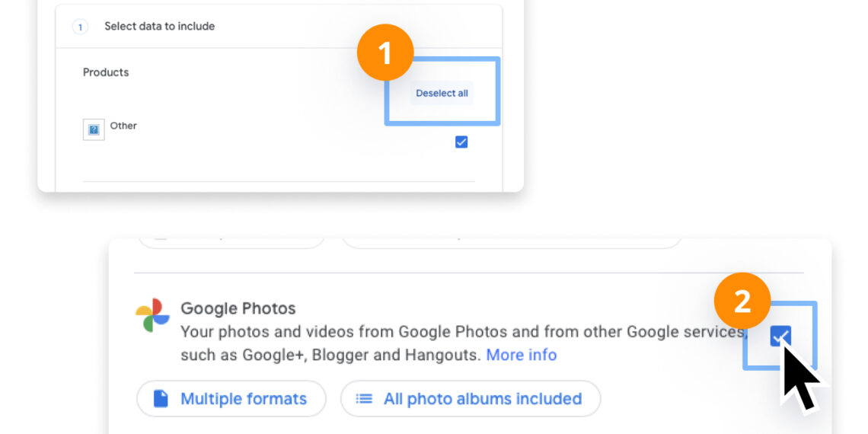This screenshot has width=868, height=434.
Task: Select the Products heading label
Action: [x=106, y=72]
